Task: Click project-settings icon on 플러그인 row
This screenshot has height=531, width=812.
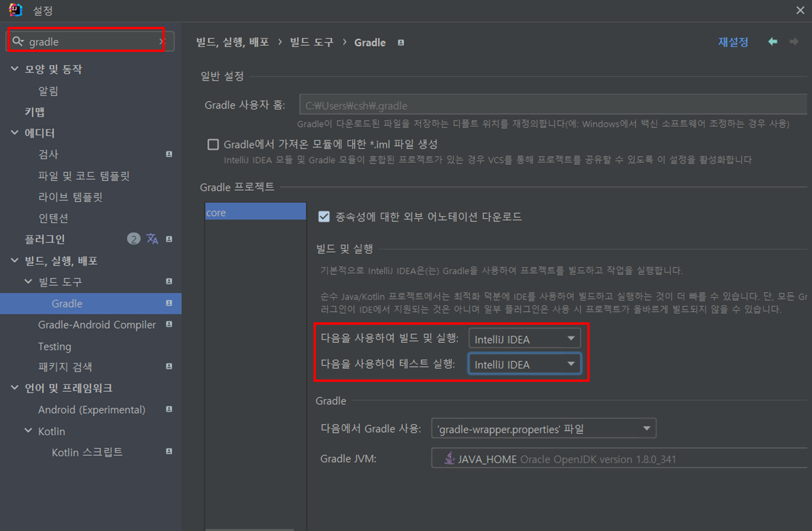Action: coord(169,239)
